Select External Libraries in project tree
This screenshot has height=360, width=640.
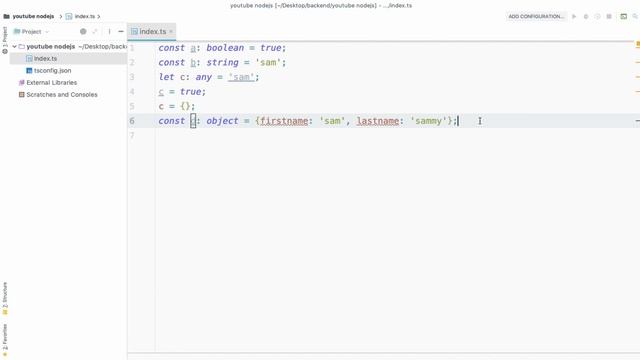click(51, 82)
